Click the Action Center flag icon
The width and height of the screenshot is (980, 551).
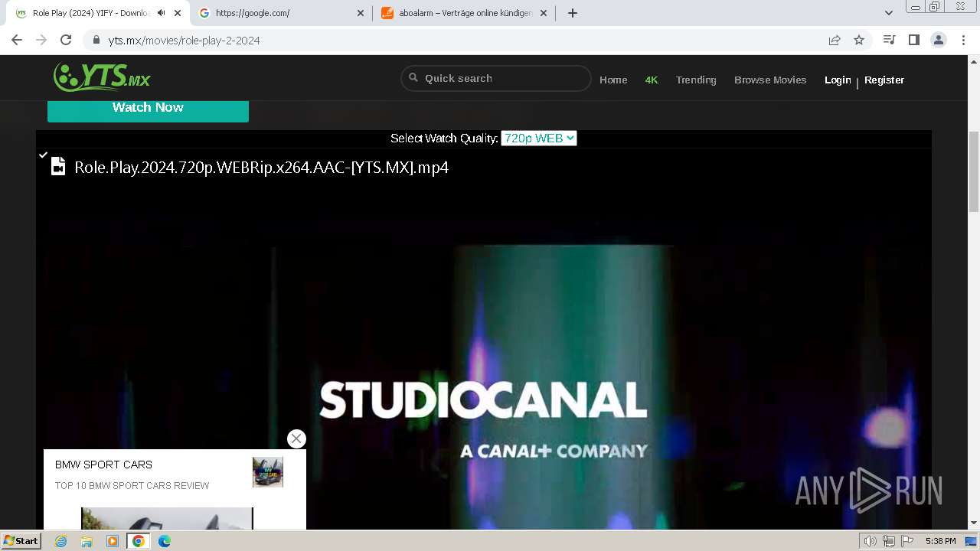[x=907, y=541]
